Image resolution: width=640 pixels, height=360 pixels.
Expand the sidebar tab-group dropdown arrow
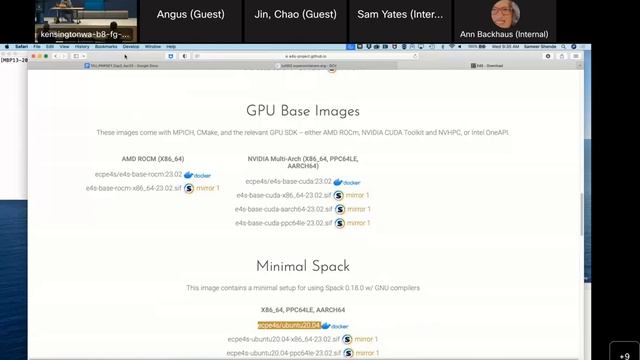(84, 56)
